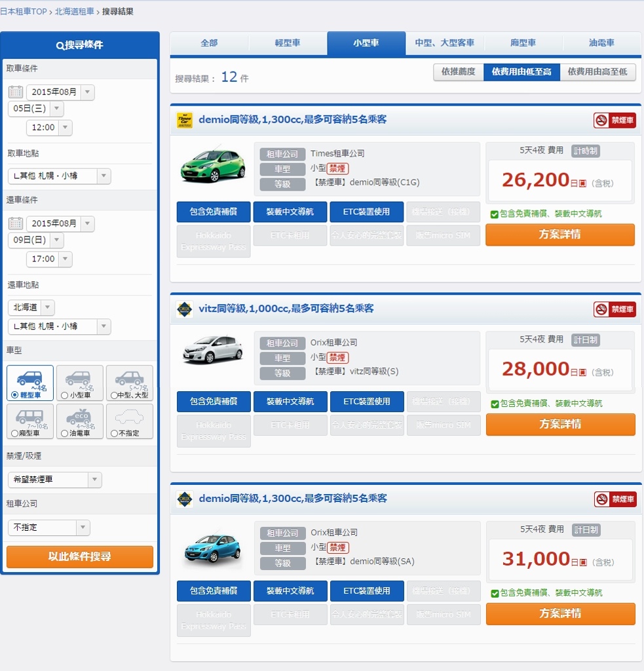644x671 pixels.
Task: Click the Times car rental logo icon
Action: [x=185, y=121]
